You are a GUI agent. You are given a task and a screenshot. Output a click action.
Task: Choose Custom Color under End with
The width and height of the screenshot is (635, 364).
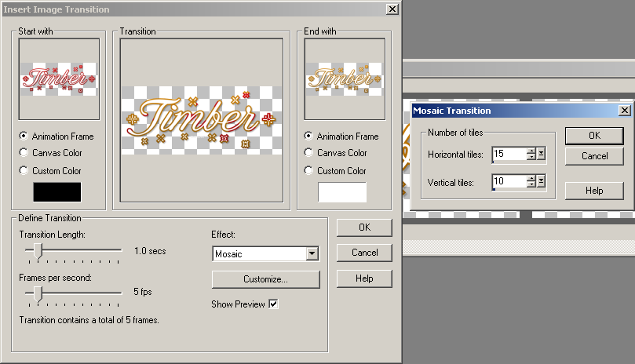click(x=309, y=171)
